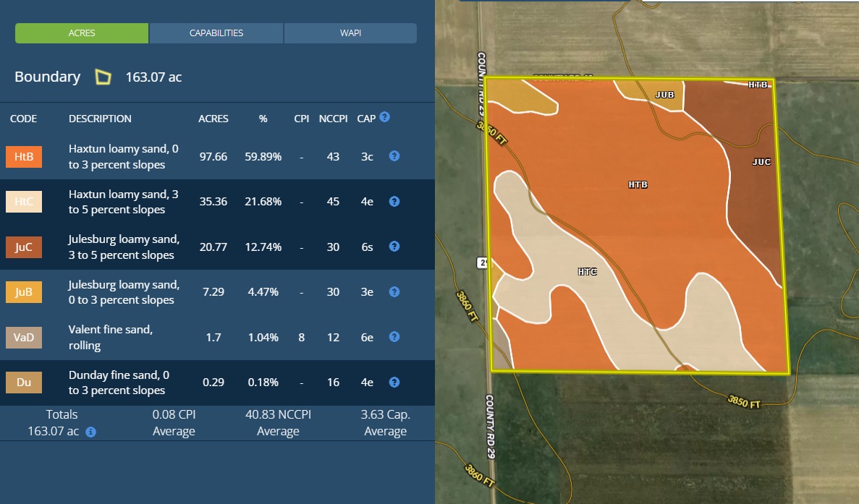Click info icon in JuB row

[x=394, y=292]
